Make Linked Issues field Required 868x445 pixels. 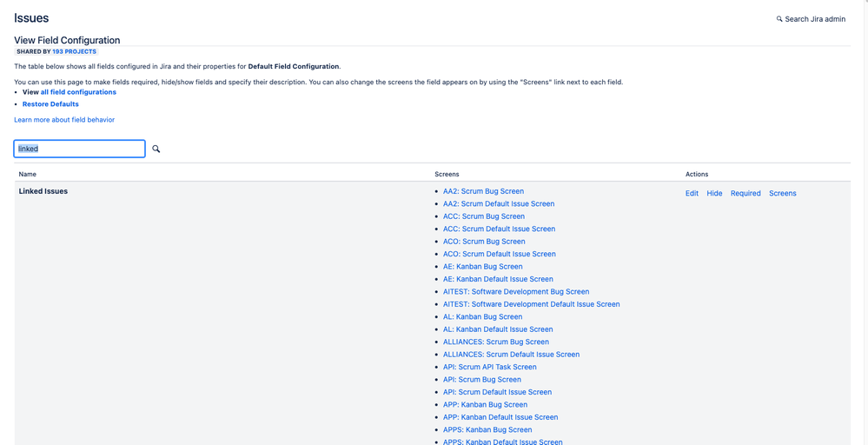[x=745, y=193]
